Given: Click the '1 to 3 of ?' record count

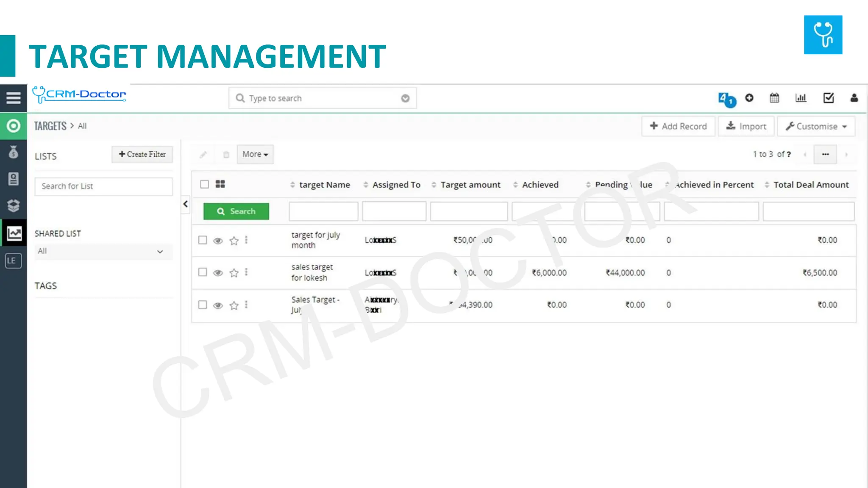Looking at the screenshot, I should click(x=772, y=155).
